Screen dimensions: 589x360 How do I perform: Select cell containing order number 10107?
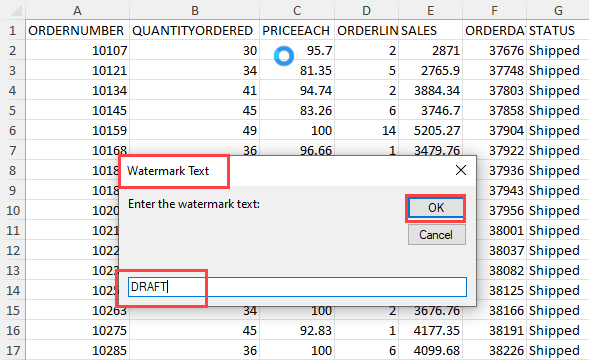[x=77, y=50]
